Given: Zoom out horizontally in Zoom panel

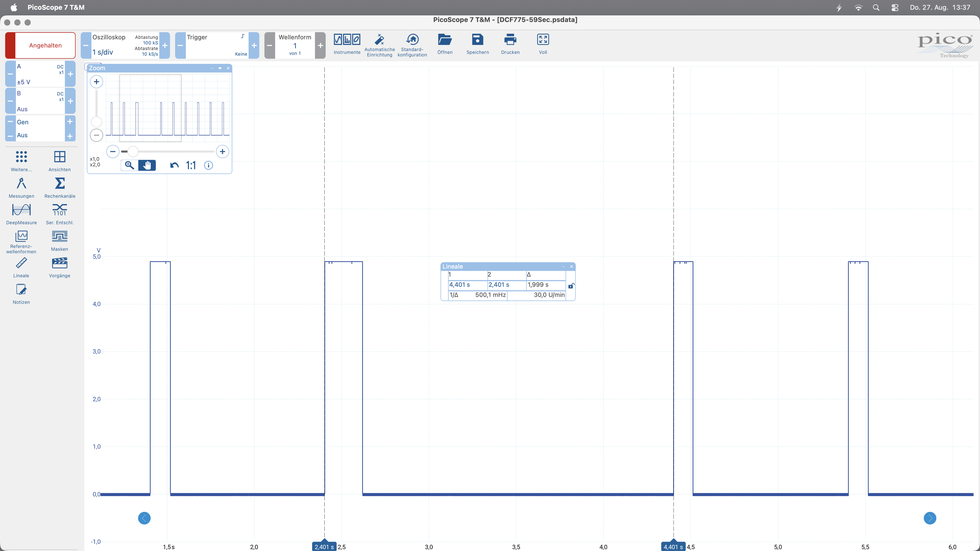Looking at the screenshot, I should coord(112,151).
